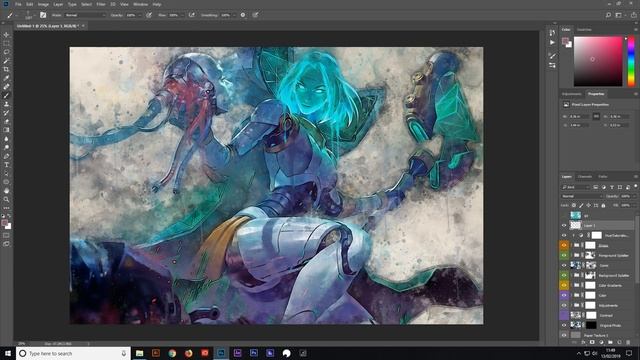Viewport: 640px width, 360px height.
Task: Create a new group with the folder icon
Action: pos(610,342)
